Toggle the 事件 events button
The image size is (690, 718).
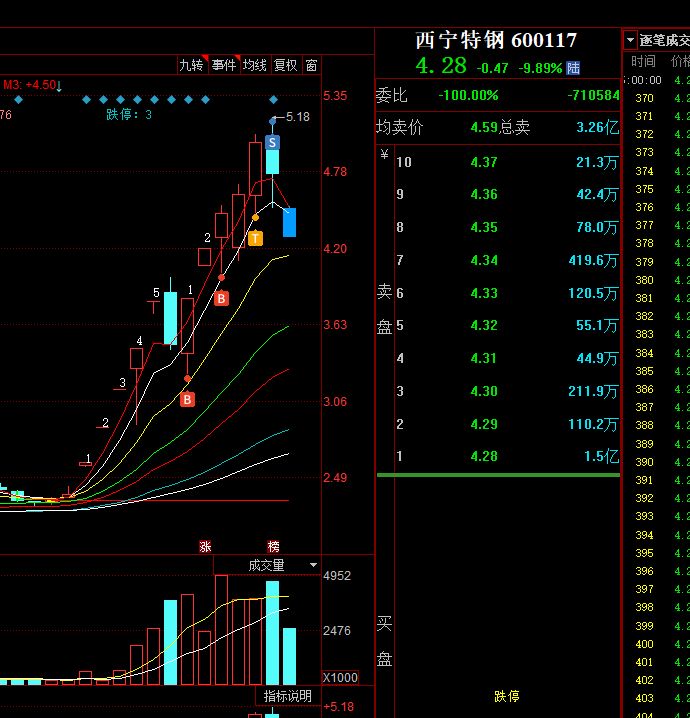click(x=224, y=65)
